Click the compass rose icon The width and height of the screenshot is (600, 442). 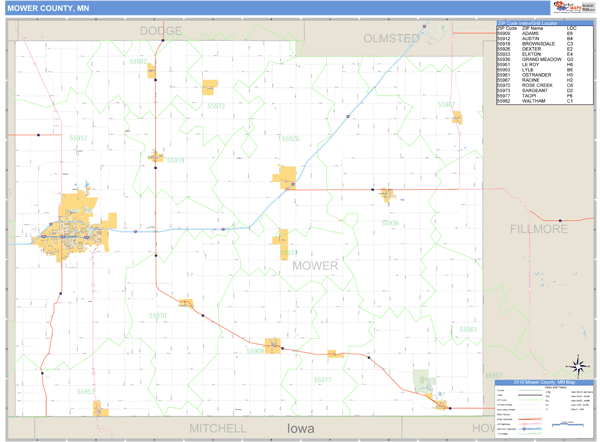pos(575,366)
